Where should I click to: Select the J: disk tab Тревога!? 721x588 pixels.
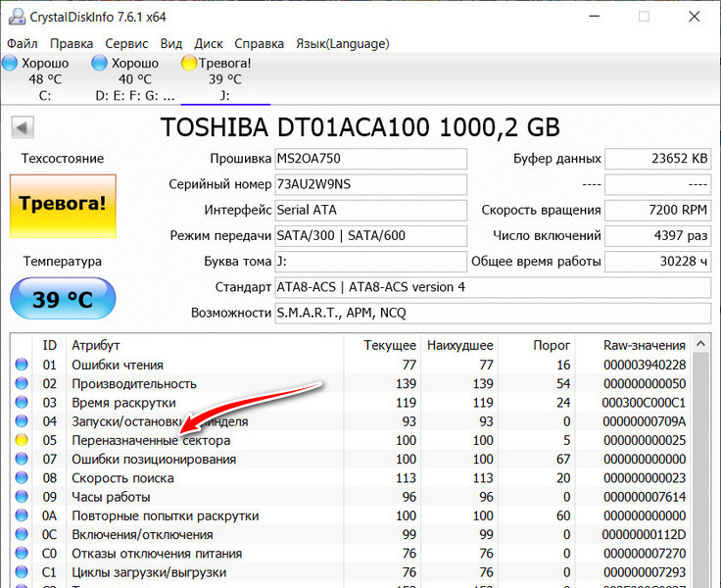225,78
